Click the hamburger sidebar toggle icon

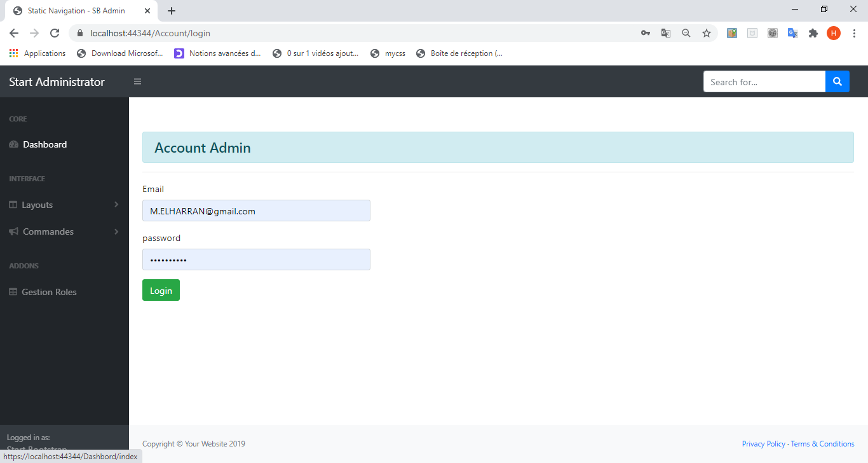(x=137, y=81)
